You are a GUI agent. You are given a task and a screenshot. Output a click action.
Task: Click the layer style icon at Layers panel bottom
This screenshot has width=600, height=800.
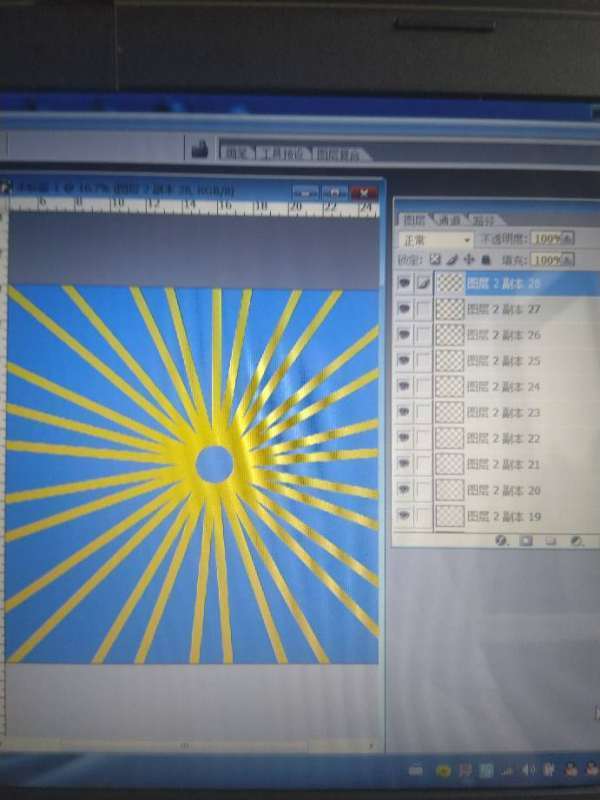point(501,541)
